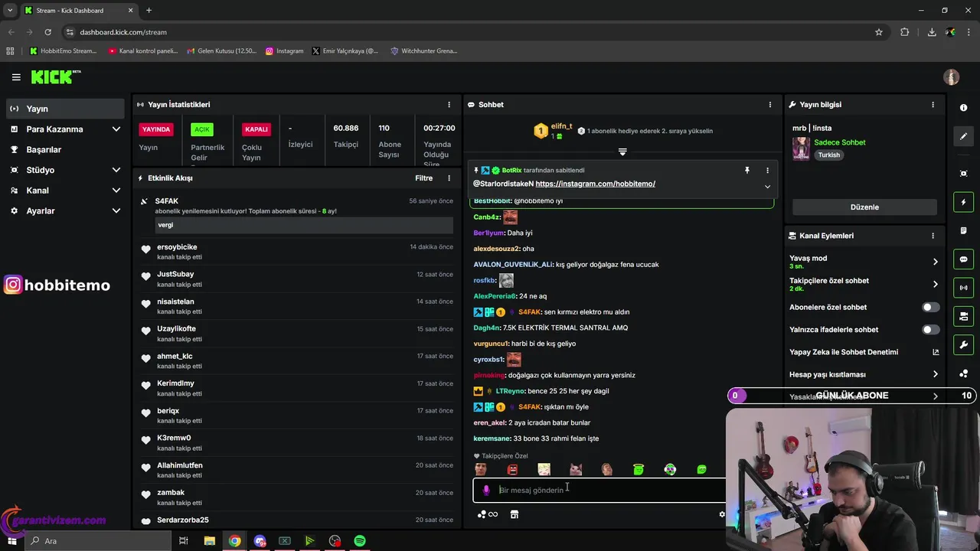Screen dimensions: 980x551
Task: Click the Sadece Sohbet category link
Action: pyautogui.click(x=840, y=142)
